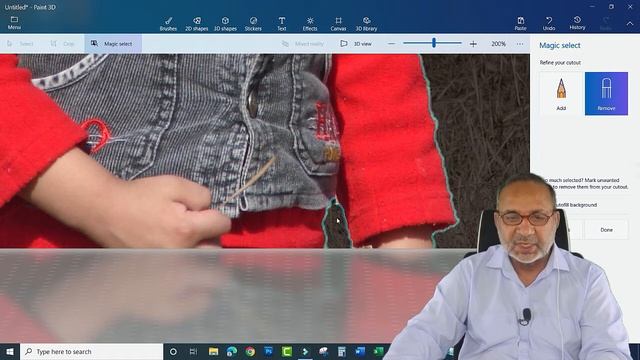Open the Windows Start menu
Screen dimensions: 640x360
[10, 351]
